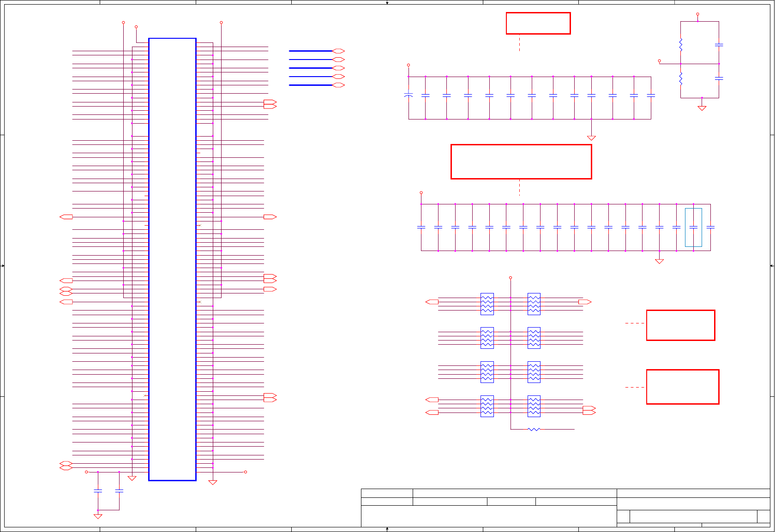Click the power terminal above the resistor network
775x532 pixels.
[511, 278]
